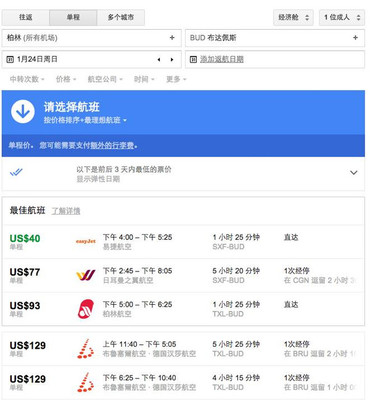
Task: Open 中转次数 stops filter
Action: [x=27, y=79]
